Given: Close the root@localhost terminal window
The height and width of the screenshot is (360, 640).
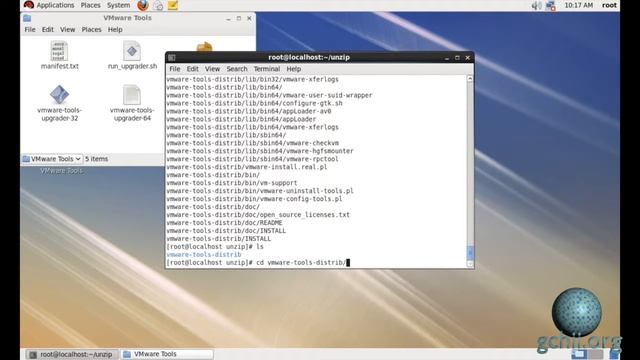Looking at the screenshot, I should tap(467, 58).
